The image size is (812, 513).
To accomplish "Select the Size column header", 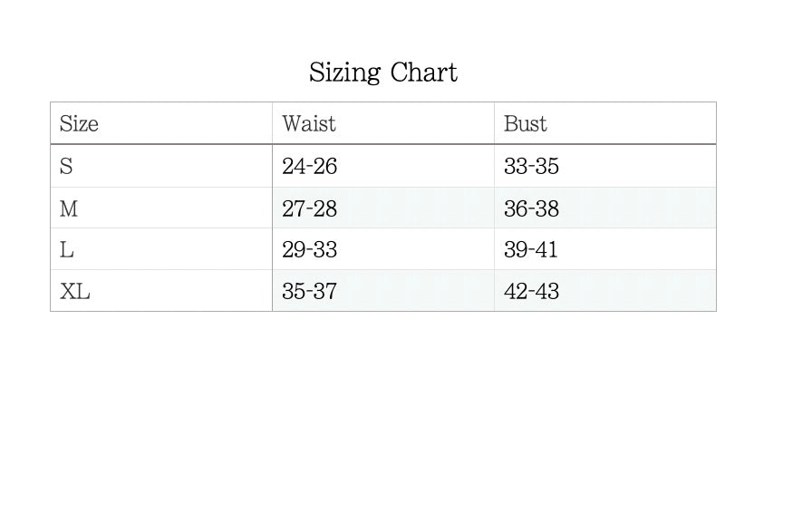I will pos(79,123).
